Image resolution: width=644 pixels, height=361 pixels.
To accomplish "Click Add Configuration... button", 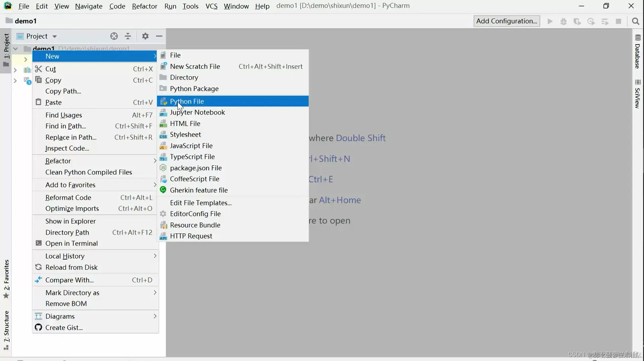I will (x=506, y=21).
